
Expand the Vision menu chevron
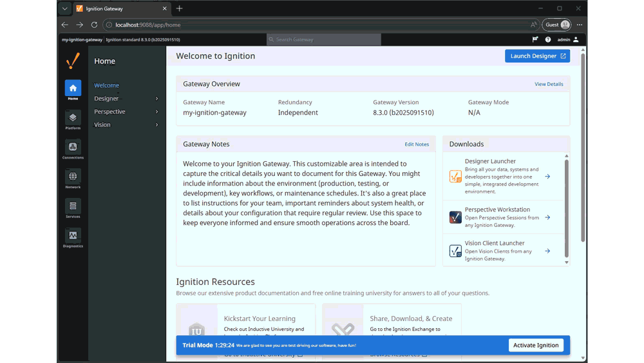(x=157, y=125)
